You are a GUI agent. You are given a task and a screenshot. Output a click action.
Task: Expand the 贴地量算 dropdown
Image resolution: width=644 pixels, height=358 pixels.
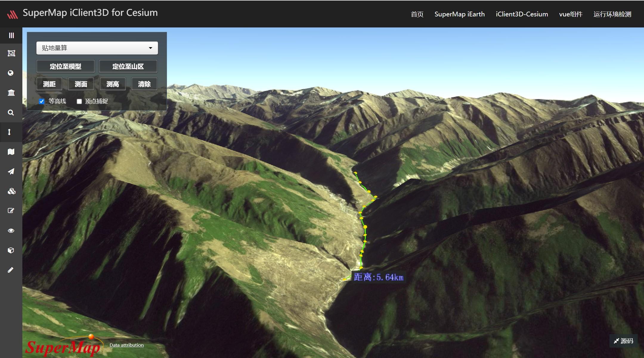(97, 48)
